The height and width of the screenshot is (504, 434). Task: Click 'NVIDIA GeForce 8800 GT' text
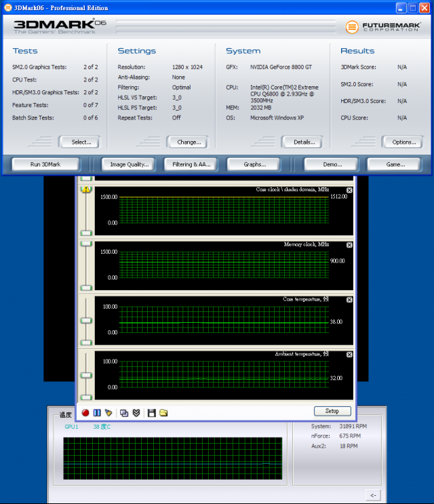(281, 67)
